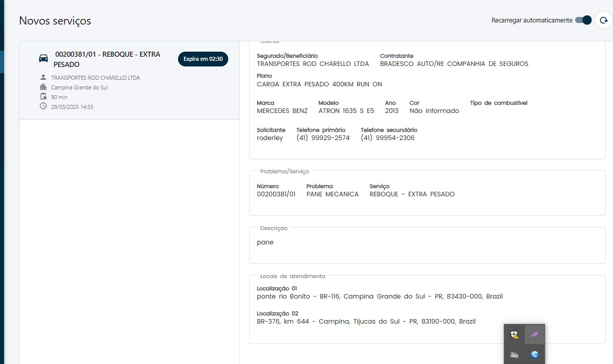Select the date 29/03/2025 14:33
This screenshot has height=364, width=613.
click(x=72, y=107)
